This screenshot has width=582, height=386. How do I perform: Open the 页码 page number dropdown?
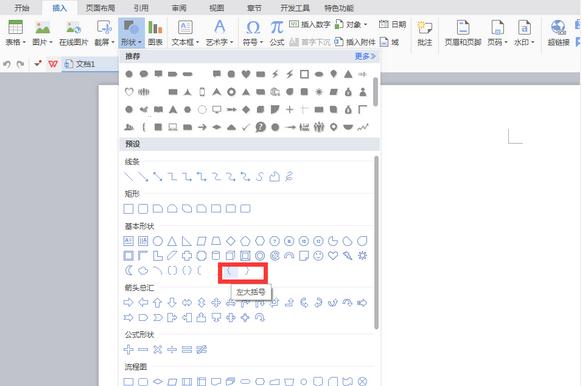point(497,33)
